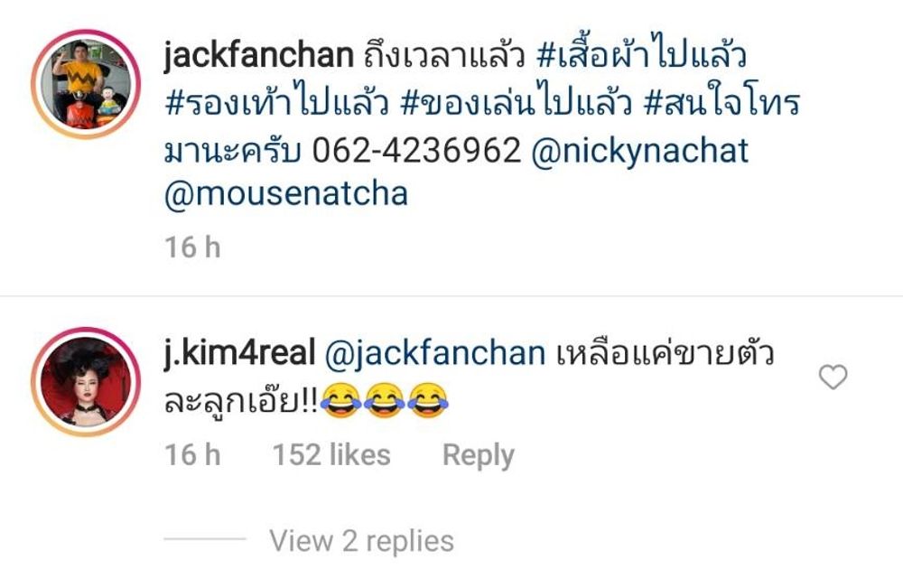Click the 16 h timestamp under the jackfanchan caption
This screenshot has height=588, width=903.
tap(192, 247)
